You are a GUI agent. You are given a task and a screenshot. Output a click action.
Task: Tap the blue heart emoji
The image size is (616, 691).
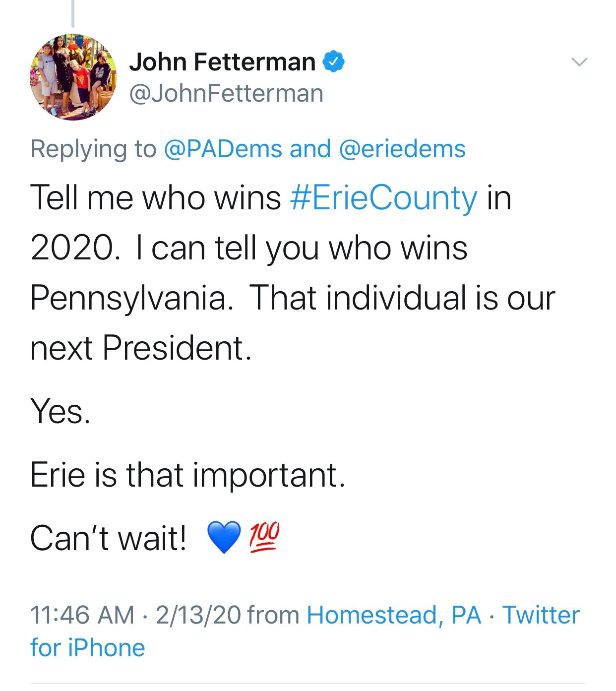pyautogui.click(x=224, y=538)
